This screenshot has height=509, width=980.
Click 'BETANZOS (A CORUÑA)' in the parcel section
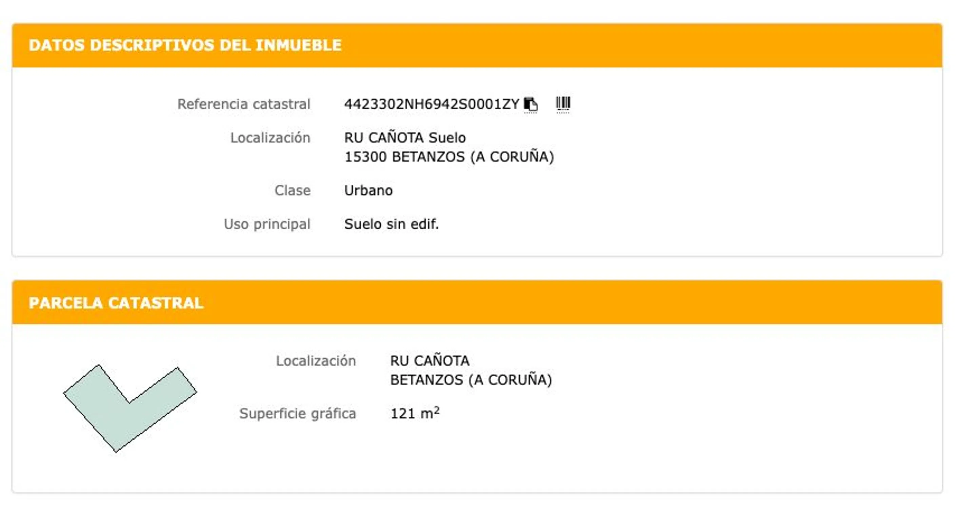click(x=471, y=380)
